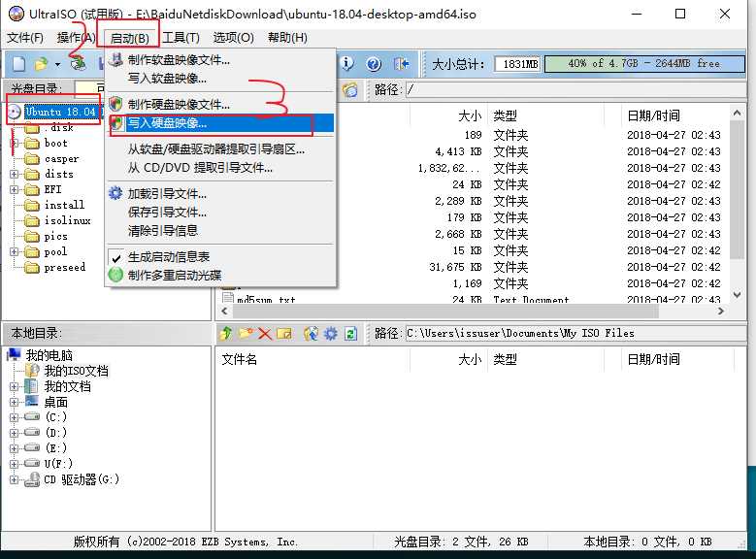Screen dimensions: 756x559
Task: Click the 我的电脑 computer icon
Action: (14, 355)
